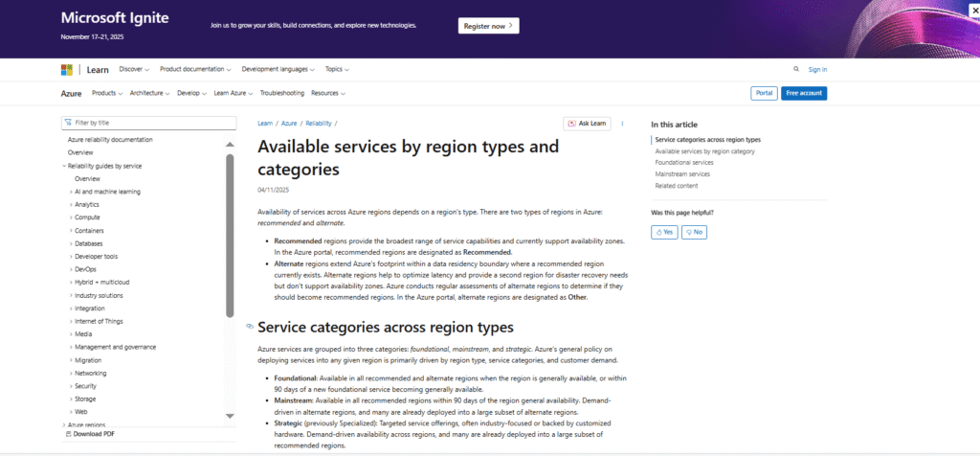Image resolution: width=980 pixels, height=456 pixels.
Task: Click the search magnifier icon
Action: pos(795,69)
